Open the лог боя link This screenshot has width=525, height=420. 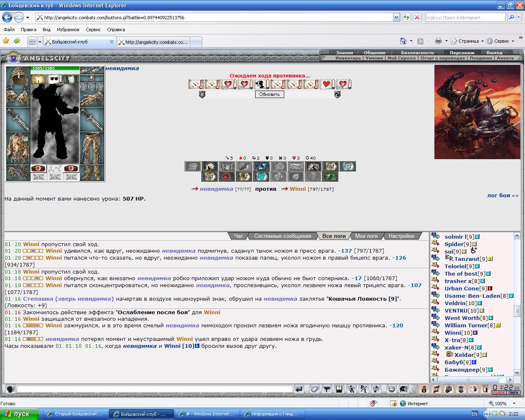[x=503, y=195]
